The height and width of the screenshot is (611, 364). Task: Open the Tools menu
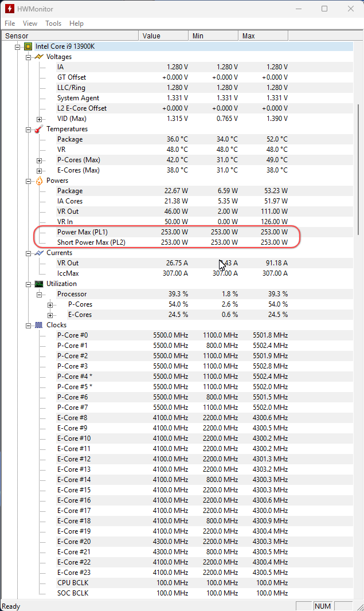click(x=53, y=23)
